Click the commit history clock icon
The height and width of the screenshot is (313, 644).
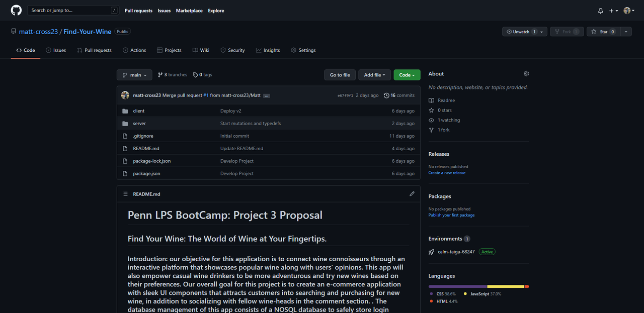point(386,95)
